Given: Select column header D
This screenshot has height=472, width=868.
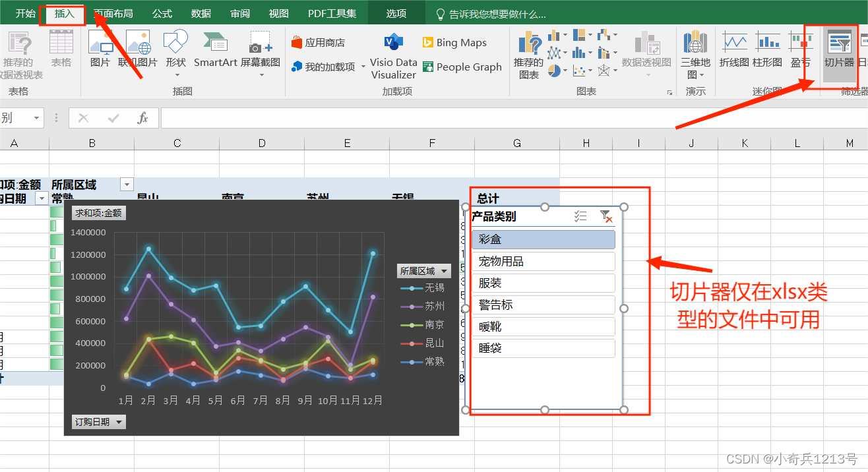Looking at the screenshot, I should point(262,143).
